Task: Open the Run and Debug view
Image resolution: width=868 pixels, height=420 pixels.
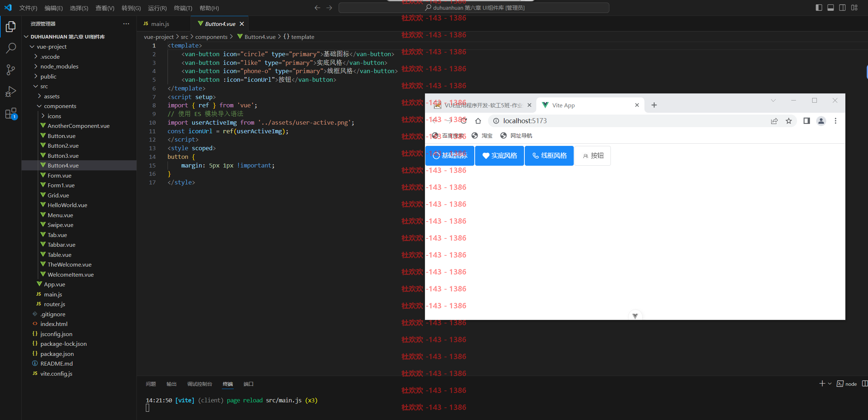Action: (x=11, y=91)
